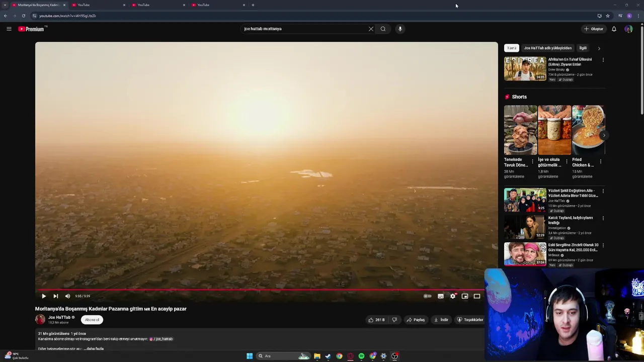
Task: Go back in browser history
Action: tap(6, 16)
